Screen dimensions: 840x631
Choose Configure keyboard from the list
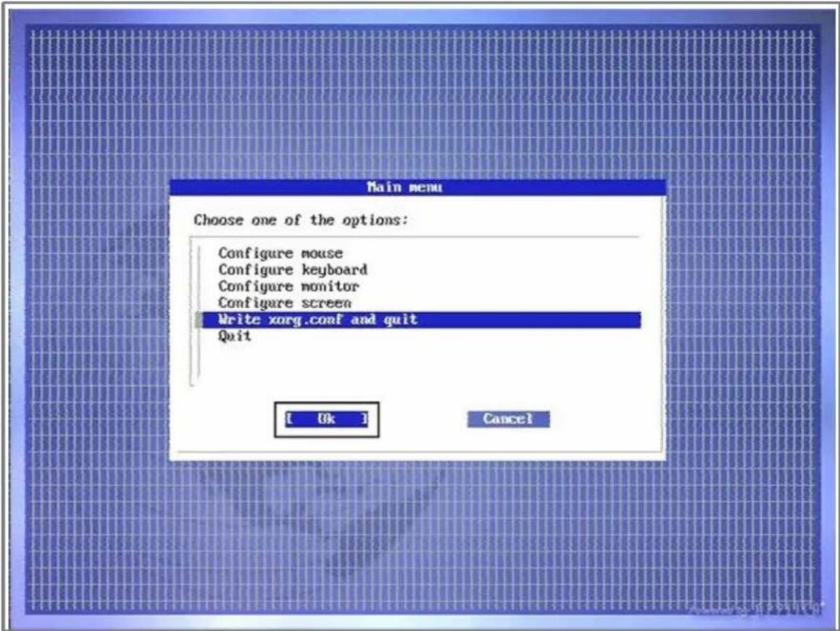(293, 270)
